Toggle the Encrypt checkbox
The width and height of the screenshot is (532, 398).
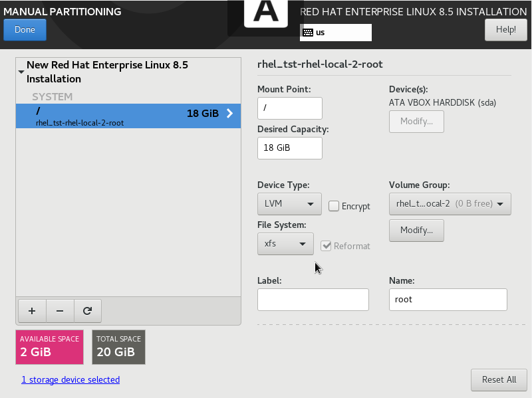pos(334,206)
